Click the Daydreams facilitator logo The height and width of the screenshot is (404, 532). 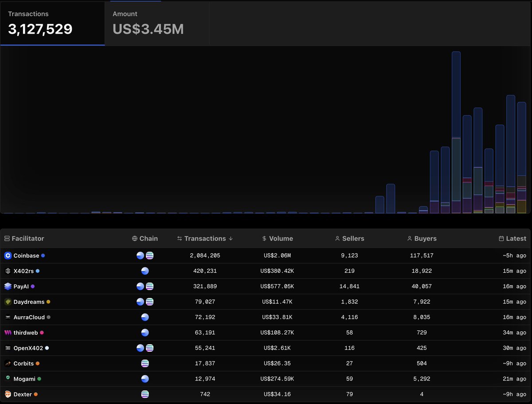click(x=8, y=302)
